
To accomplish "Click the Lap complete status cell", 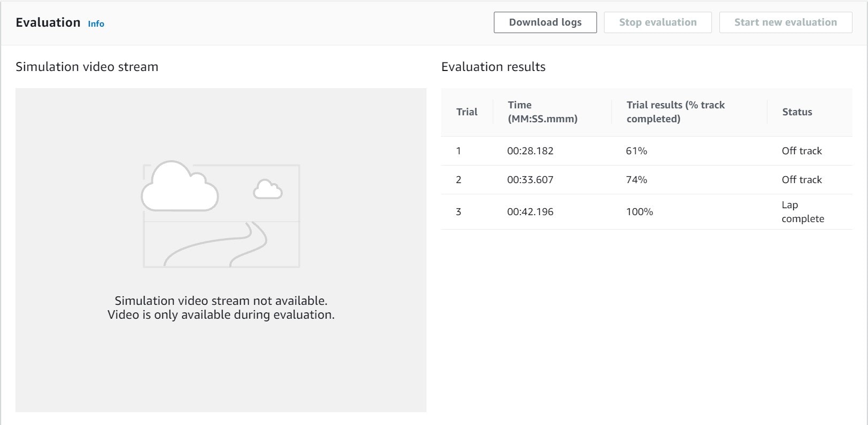I will (803, 212).
